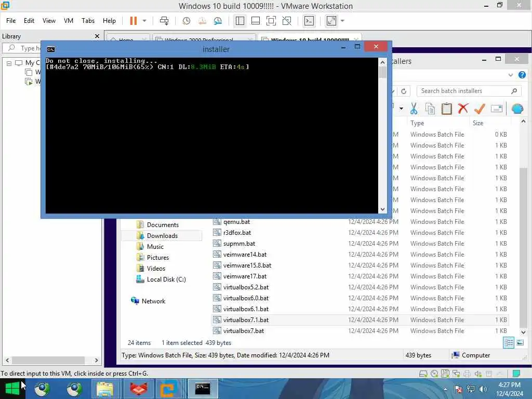Screen dimensions: 532x399
Task: Switch to Unity mode icon
Action: tap(287, 21)
